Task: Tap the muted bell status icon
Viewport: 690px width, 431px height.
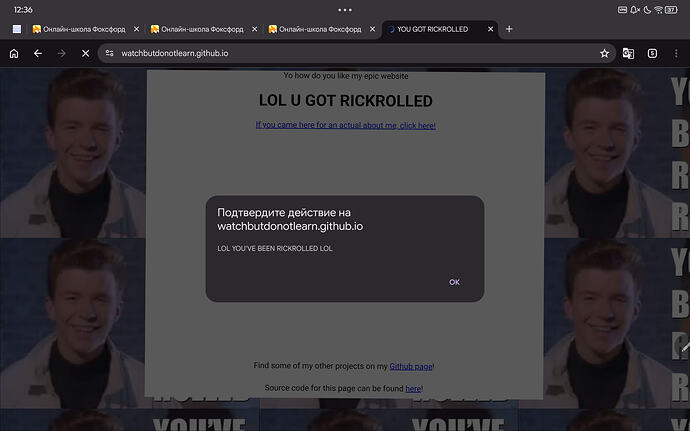Action: 635,10
